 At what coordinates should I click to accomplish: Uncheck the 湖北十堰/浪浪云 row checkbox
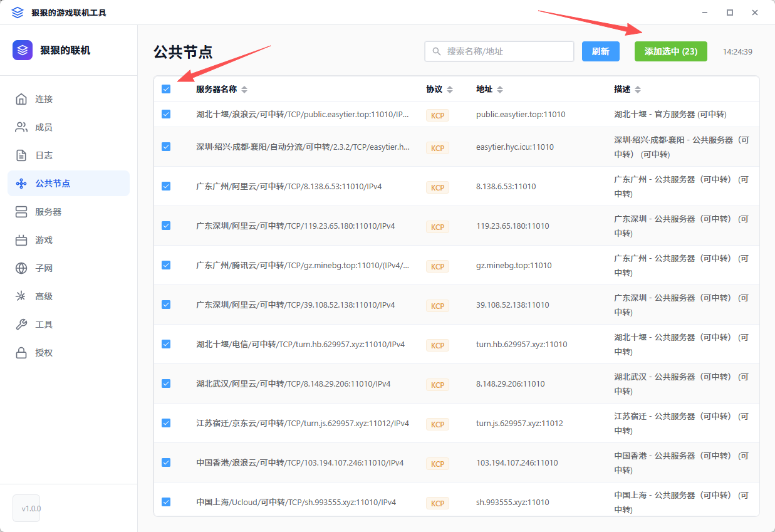tap(166, 114)
